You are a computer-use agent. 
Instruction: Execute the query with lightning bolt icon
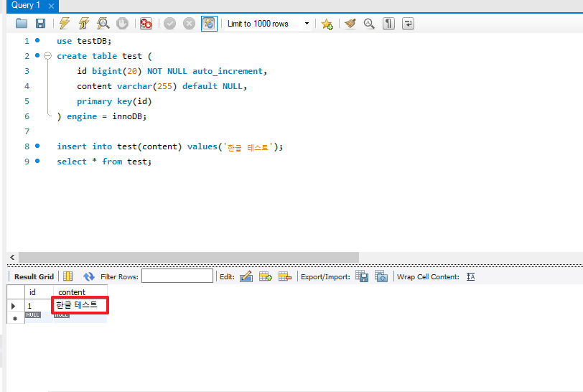coord(65,24)
